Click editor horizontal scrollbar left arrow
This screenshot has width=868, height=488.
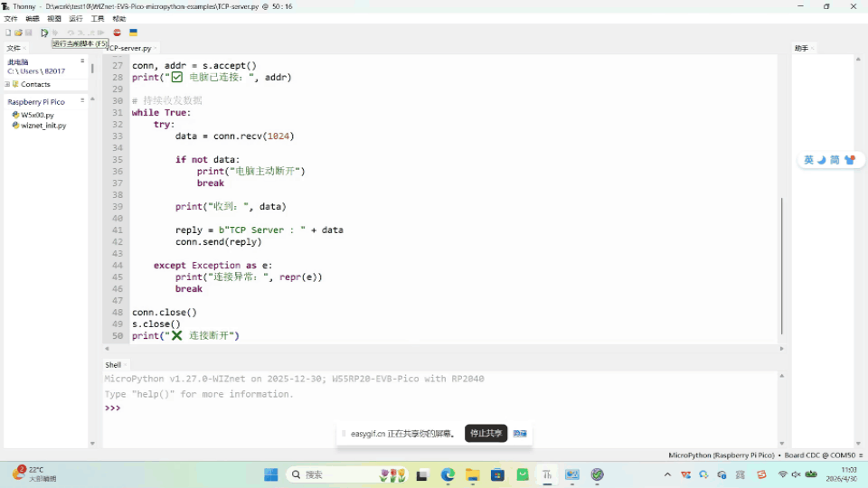pos(107,349)
